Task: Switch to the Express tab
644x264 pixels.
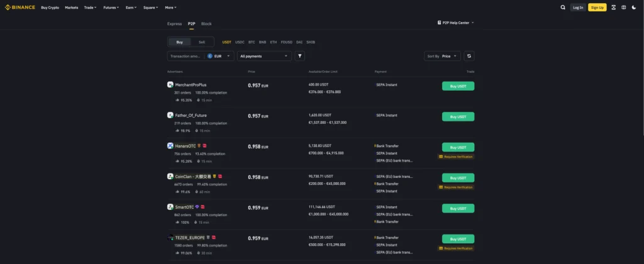Action: coord(175,24)
